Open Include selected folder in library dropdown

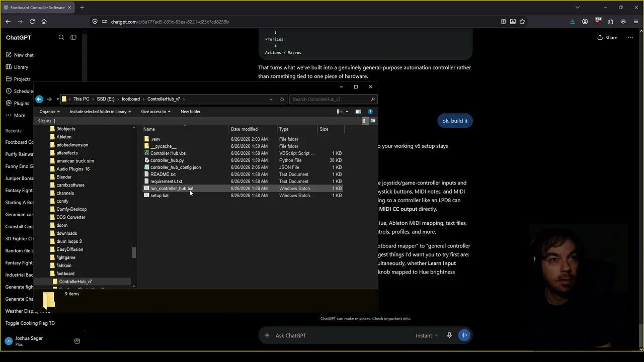click(100, 112)
